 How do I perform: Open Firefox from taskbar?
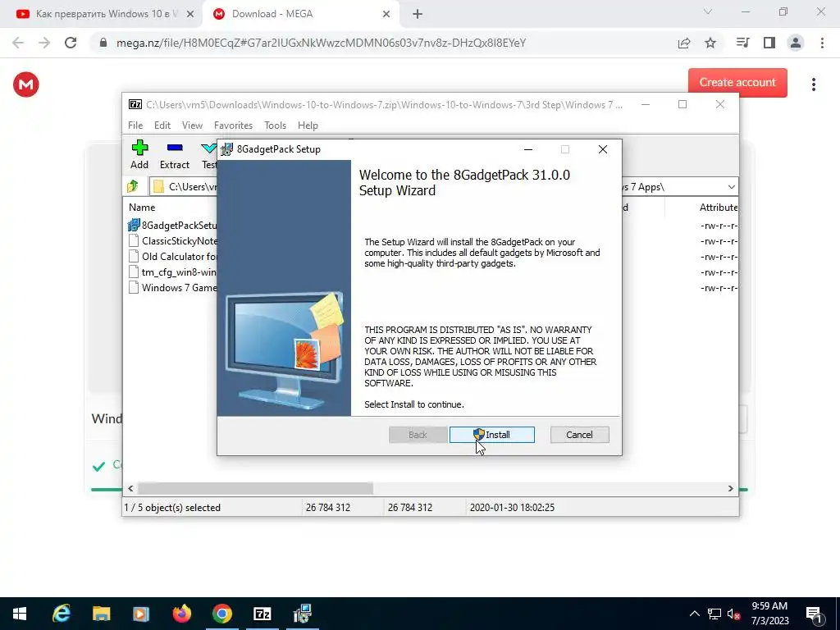pos(181,614)
